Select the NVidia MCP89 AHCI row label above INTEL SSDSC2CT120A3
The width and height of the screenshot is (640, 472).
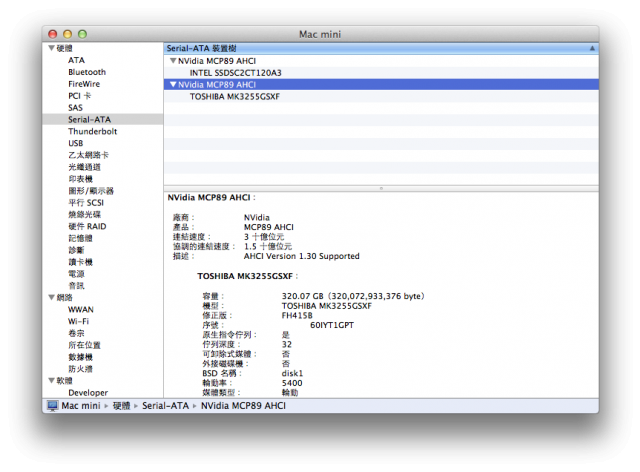pyautogui.click(x=217, y=61)
